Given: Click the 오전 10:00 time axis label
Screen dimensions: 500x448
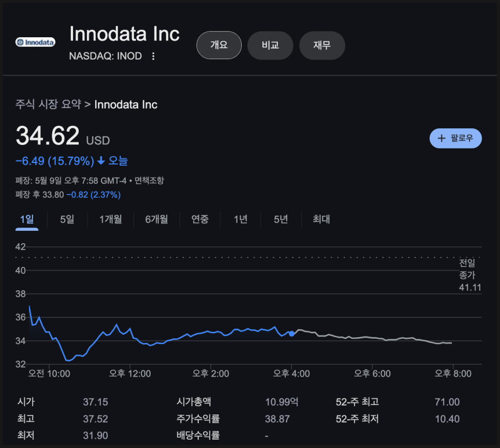Looking at the screenshot, I should click(x=49, y=374).
